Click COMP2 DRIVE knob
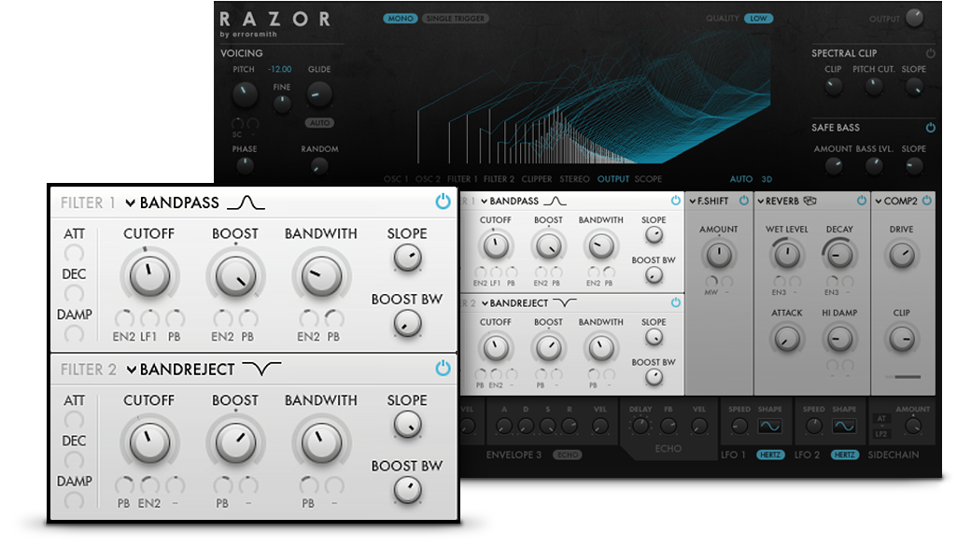 (902, 254)
